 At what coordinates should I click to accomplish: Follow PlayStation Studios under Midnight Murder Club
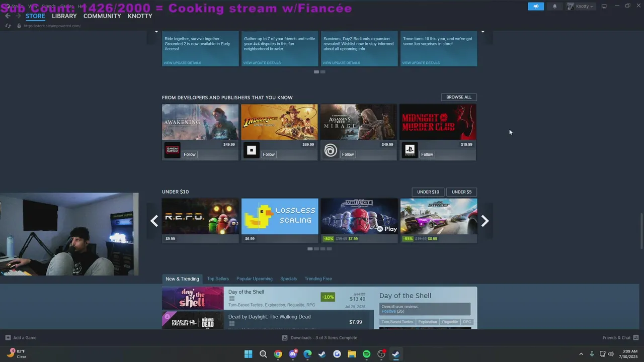point(427,154)
